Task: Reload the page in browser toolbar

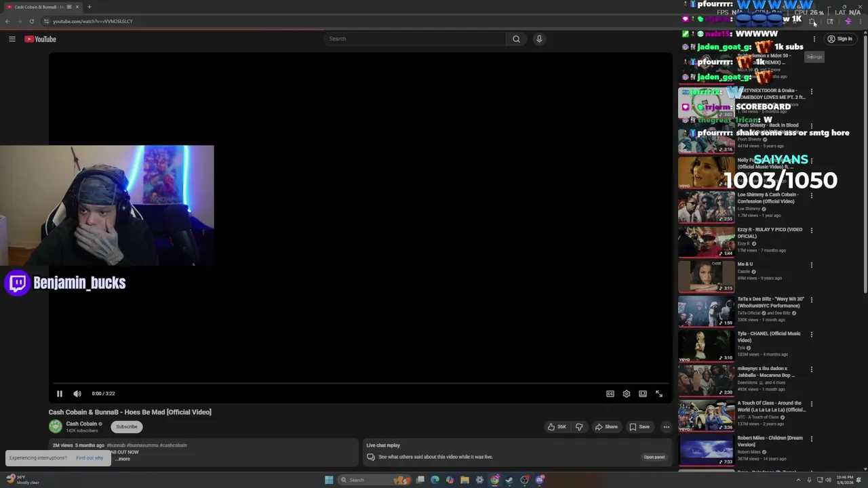Action: 32,21
